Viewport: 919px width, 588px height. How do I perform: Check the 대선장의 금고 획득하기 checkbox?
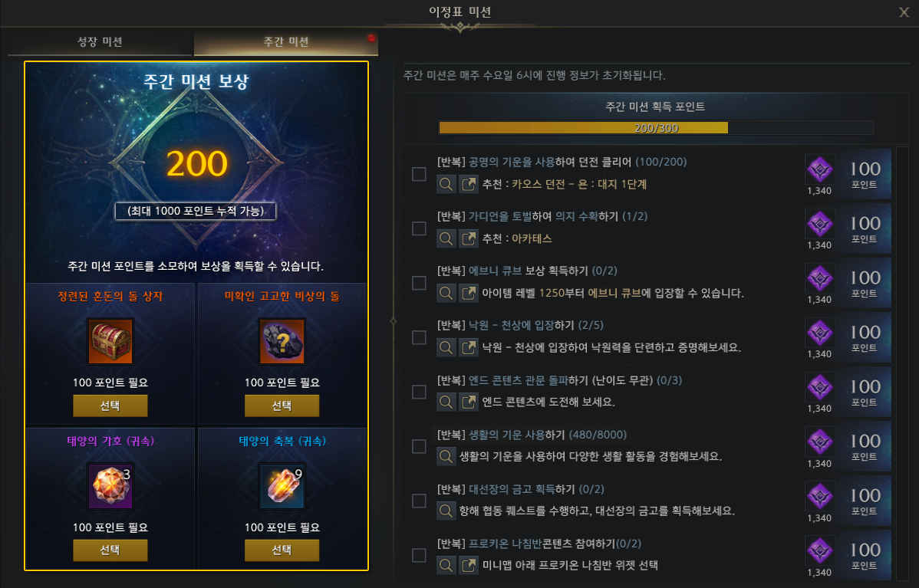419,501
